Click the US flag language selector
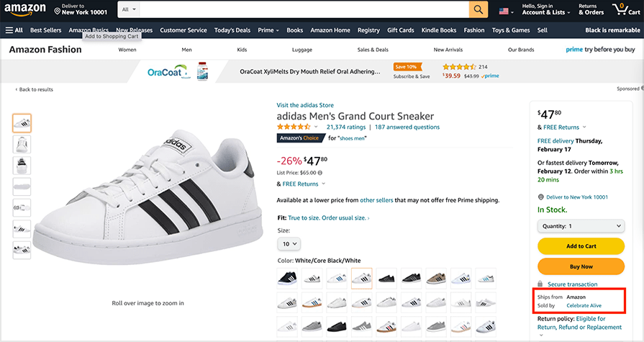 click(x=506, y=12)
